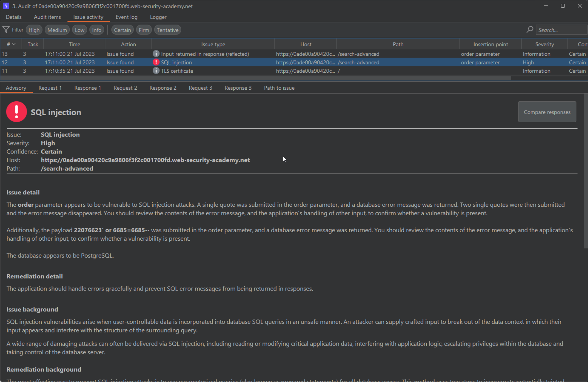Toggle the High severity filter
The image size is (588, 382).
tap(34, 30)
